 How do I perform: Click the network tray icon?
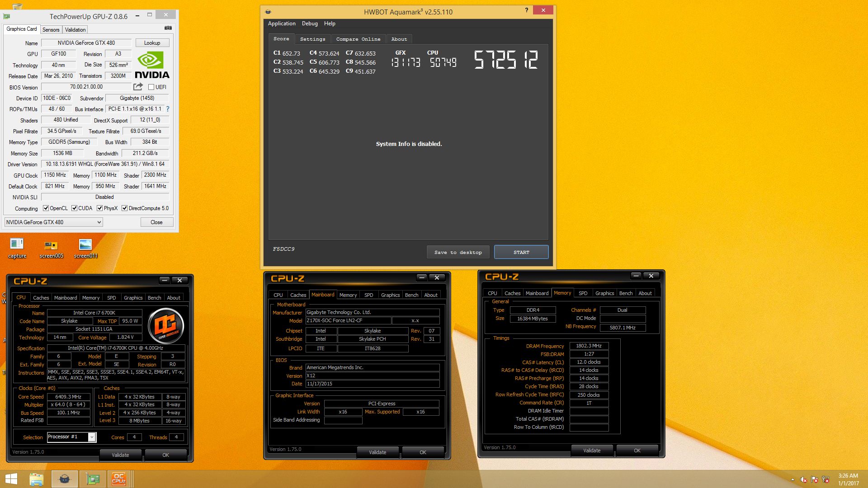(826, 479)
